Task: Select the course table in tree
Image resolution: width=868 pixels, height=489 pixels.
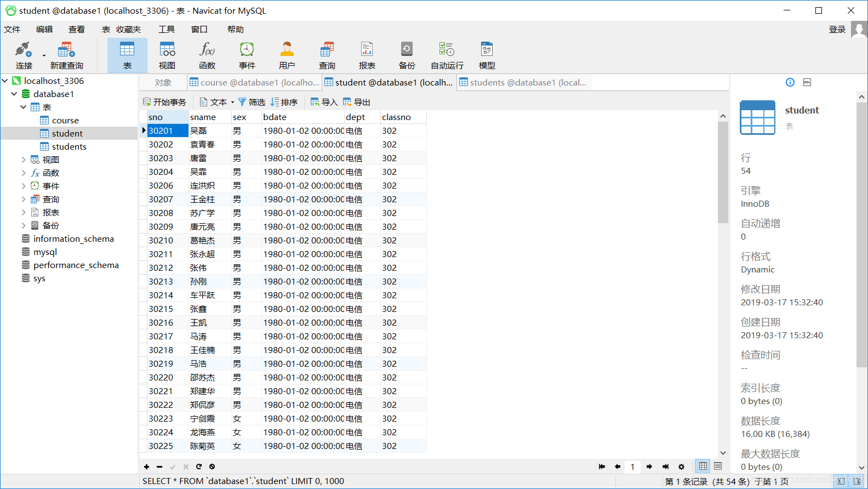Action: [65, 120]
